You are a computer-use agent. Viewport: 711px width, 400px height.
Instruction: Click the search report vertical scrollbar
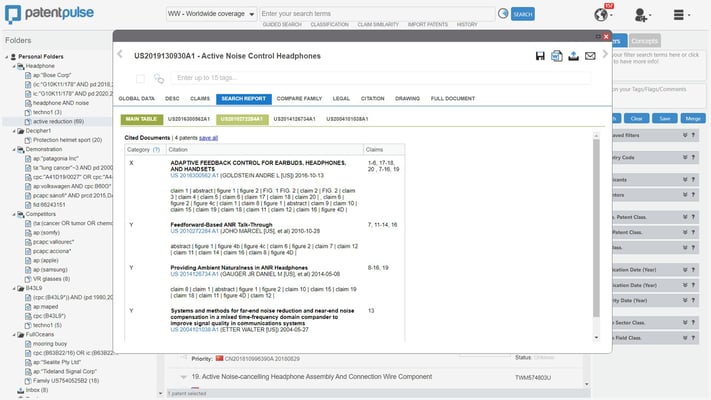point(596,229)
